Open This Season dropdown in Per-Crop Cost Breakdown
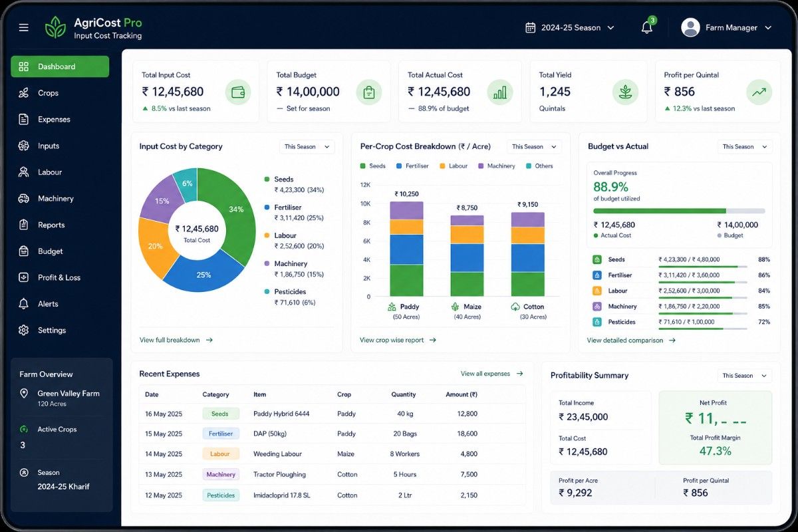This screenshot has height=532, width=798. pos(534,147)
